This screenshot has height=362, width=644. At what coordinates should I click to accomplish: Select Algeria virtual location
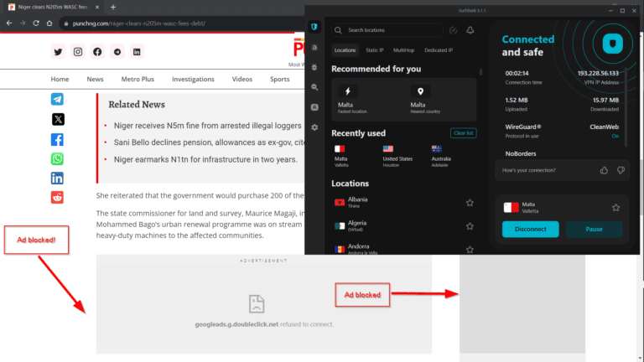(404, 225)
